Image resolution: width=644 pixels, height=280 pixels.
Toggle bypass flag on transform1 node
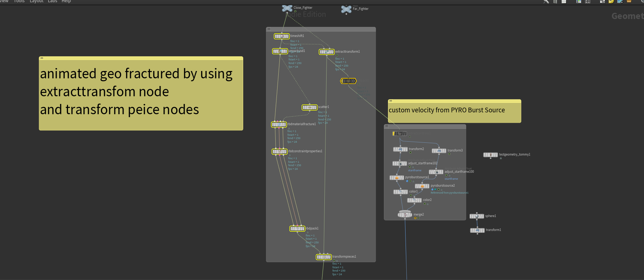point(472,230)
